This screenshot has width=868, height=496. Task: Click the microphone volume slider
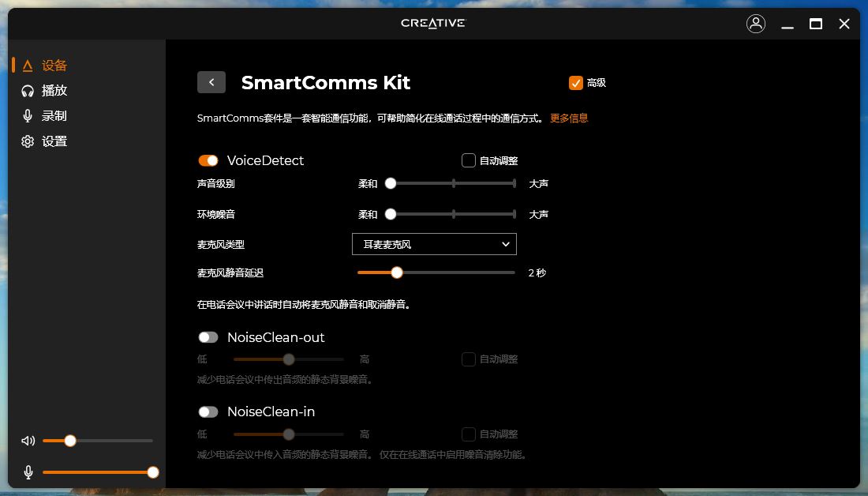99,472
